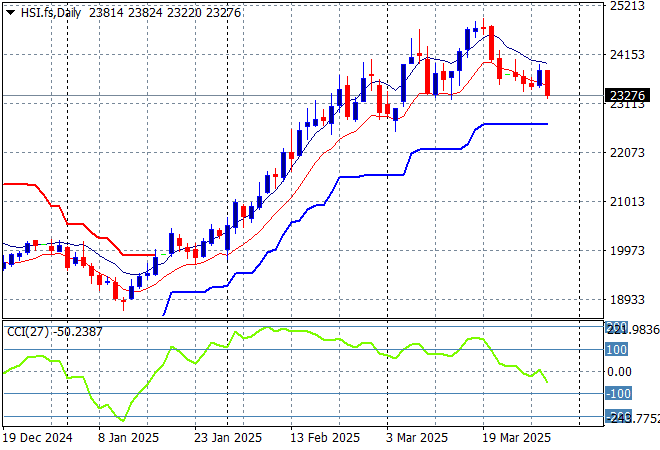
Task: Click the CCI 0.00 level label
Action: pyautogui.click(x=620, y=372)
